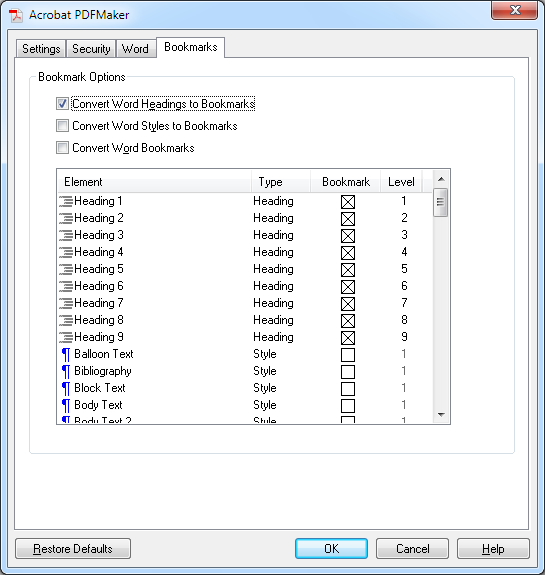Enable Convert Word Bookmarks checkbox
This screenshot has width=545, height=575.
point(62,148)
